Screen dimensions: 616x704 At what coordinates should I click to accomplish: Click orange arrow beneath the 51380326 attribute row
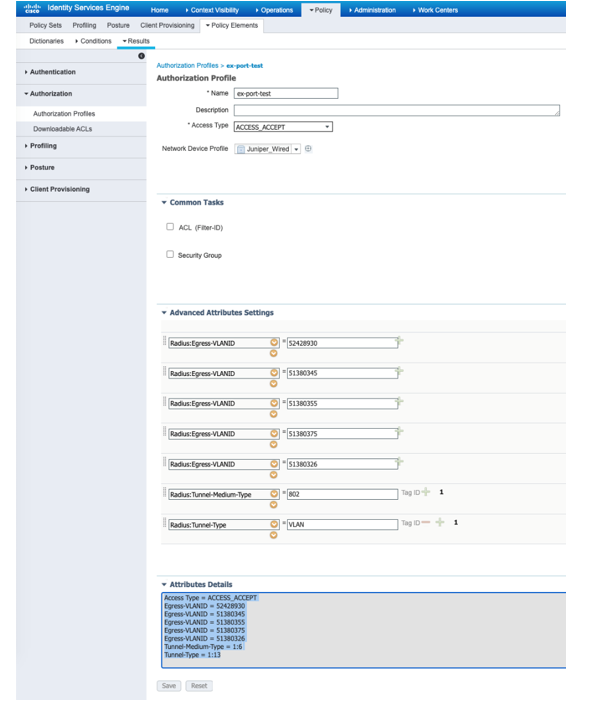point(273,475)
